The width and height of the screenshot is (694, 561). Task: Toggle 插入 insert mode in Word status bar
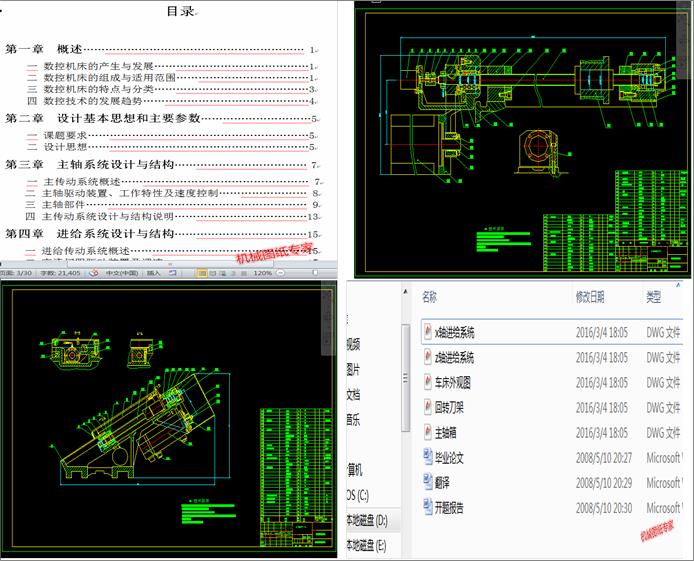(x=153, y=273)
